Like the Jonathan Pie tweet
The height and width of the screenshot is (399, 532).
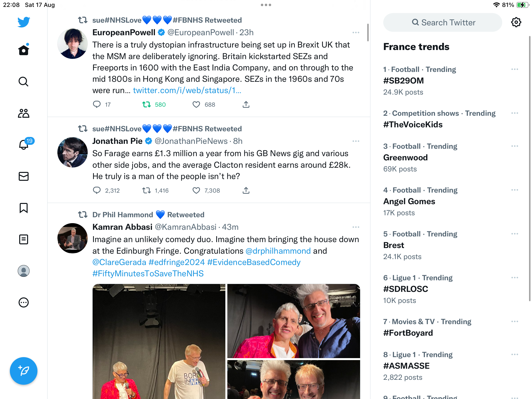click(x=196, y=190)
